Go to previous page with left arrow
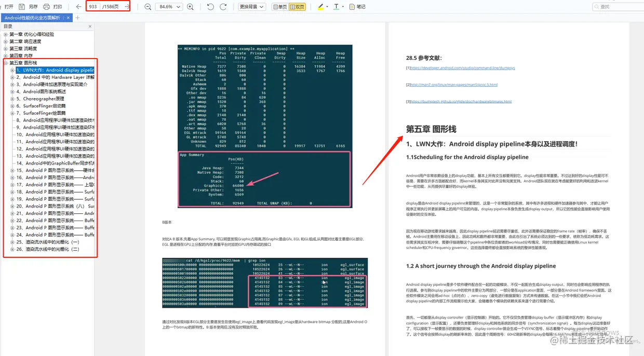The height and width of the screenshot is (356, 644). [78, 7]
